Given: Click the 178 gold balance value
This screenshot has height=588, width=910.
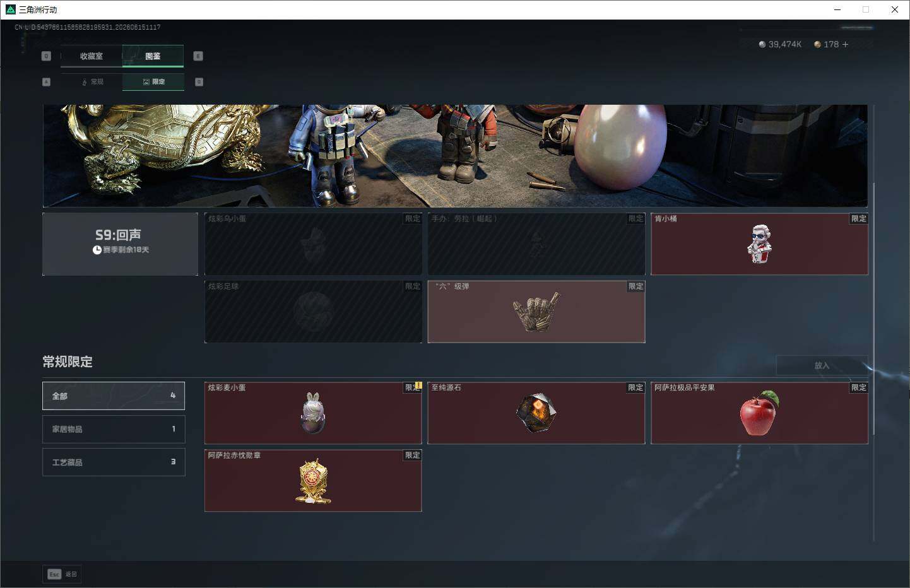Looking at the screenshot, I should 831,44.
